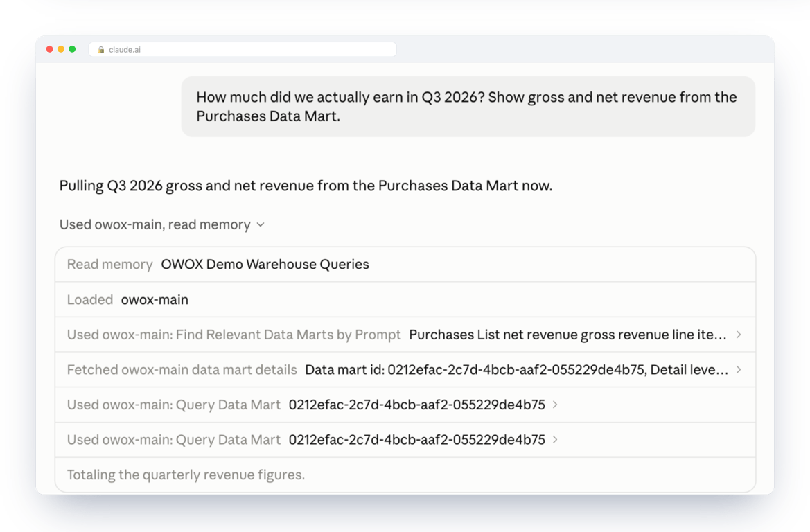The height and width of the screenshot is (532, 810).
Task: Click the lock icon in address bar
Action: tap(101, 50)
